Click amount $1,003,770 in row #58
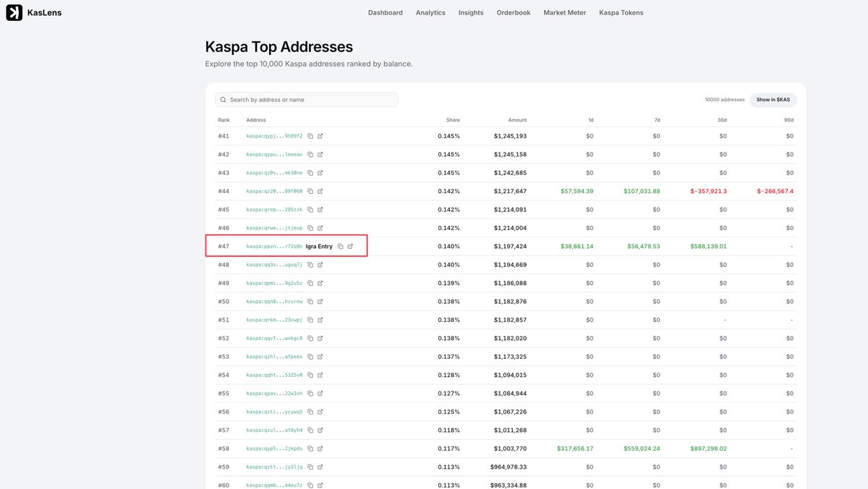The height and width of the screenshot is (489, 868). pyautogui.click(x=510, y=449)
